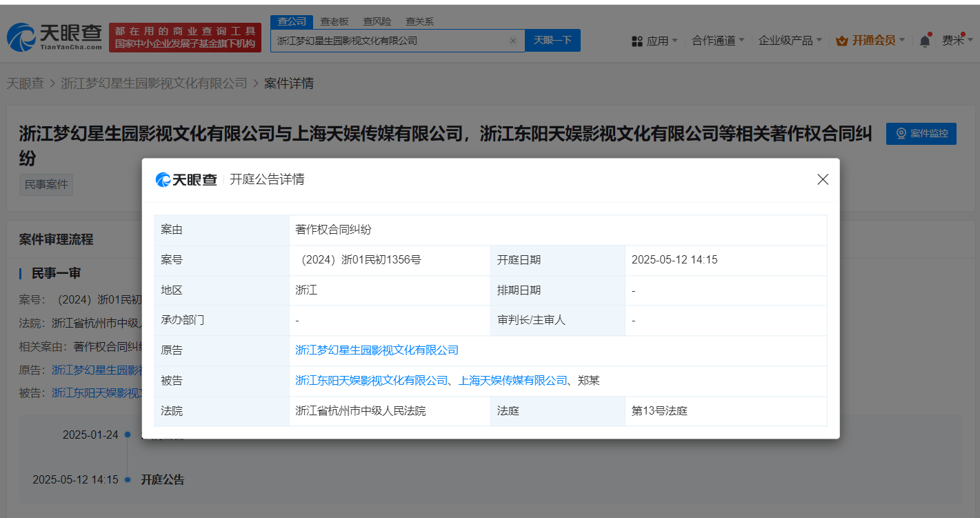Click the background defendant link beside 被告
The image size is (980, 518).
pyautogui.click(x=97, y=392)
